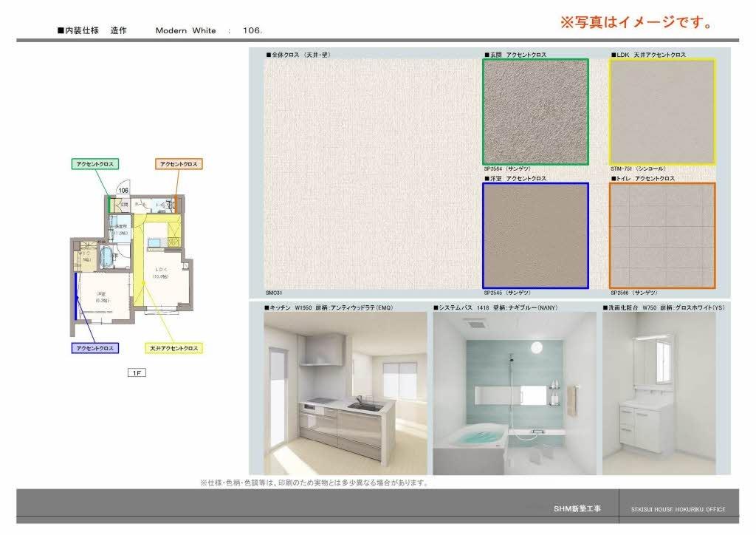Click the ■洗面化粧台 W750 caption

(664, 307)
